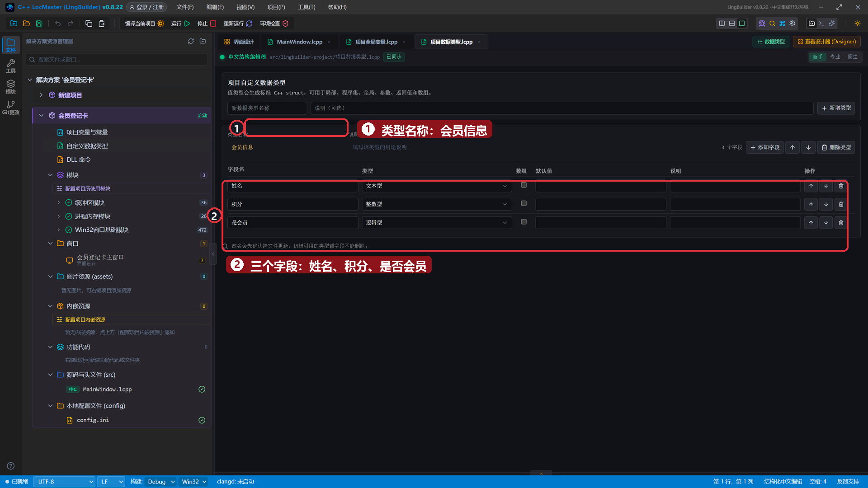The height and width of the screenshot is (488, 868).
Task: Toggle the sun theme icon
Action: click(x=857, y=23)
